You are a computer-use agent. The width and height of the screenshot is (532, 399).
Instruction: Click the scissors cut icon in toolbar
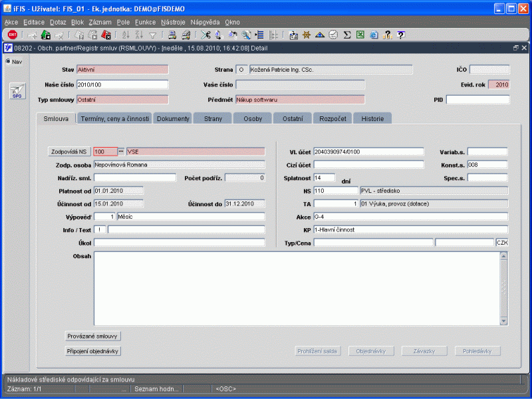pyautogui.click(x=205, y=35)
